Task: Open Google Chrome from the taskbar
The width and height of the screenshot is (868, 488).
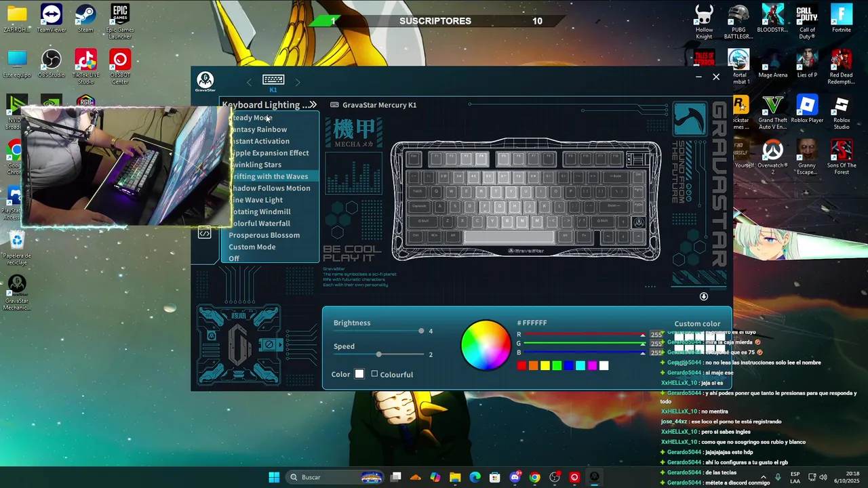Action: point(534,477)
